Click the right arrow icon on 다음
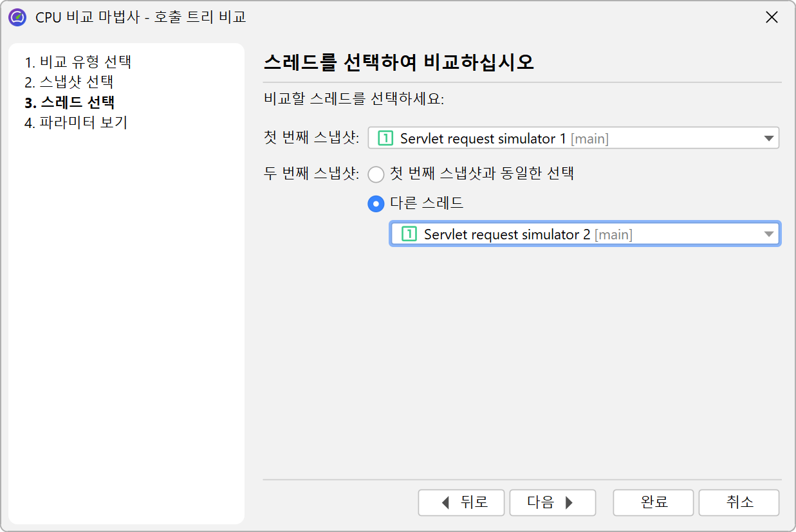This screenshot has height=532, width=796. 569,502
